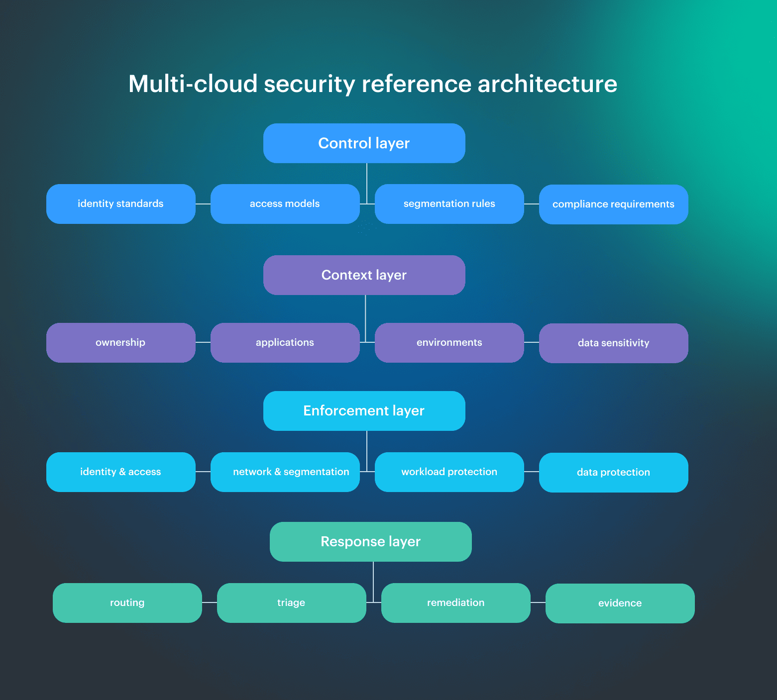Select the Control layer node

pos(364,143)
